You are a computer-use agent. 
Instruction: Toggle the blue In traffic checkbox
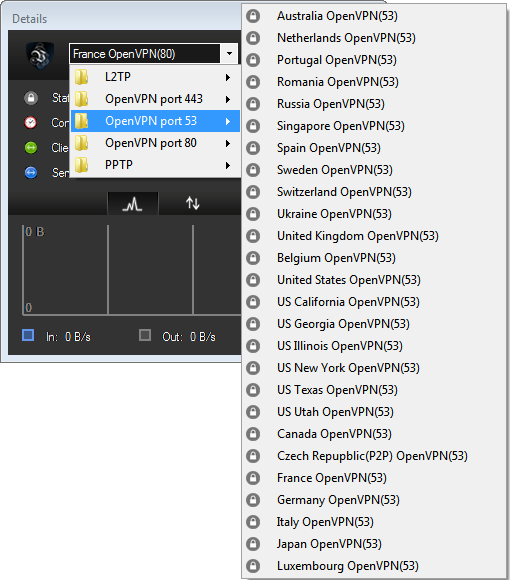(x=28, y=335)
